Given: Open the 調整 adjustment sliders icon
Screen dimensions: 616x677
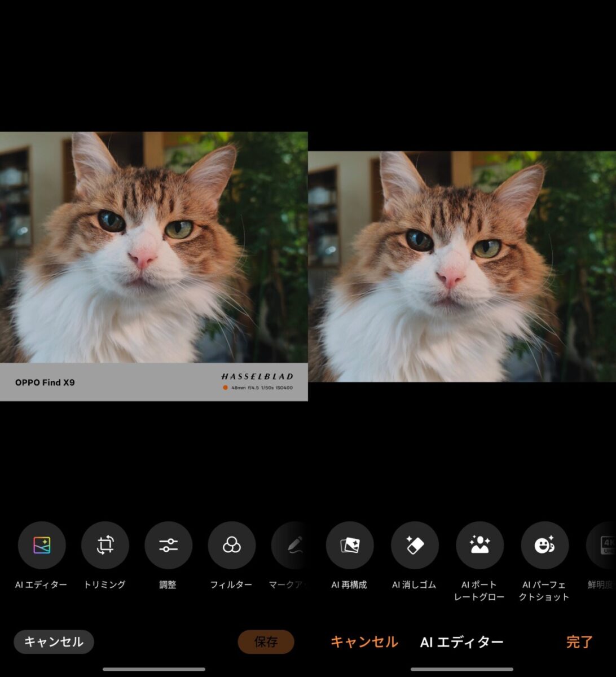Looking at the screenshot, I should pyautogui.click(x=168, y=546).
